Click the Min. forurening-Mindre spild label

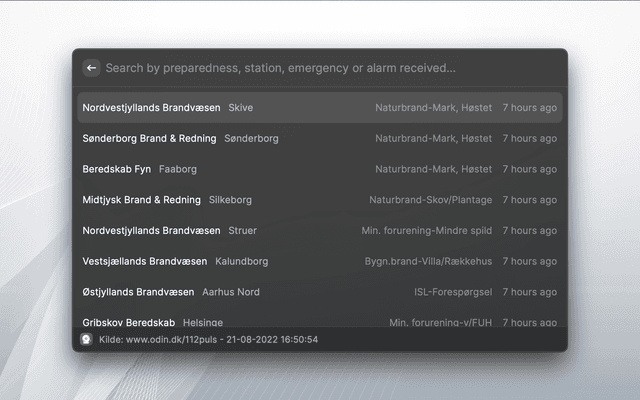[x=426, y=231]
